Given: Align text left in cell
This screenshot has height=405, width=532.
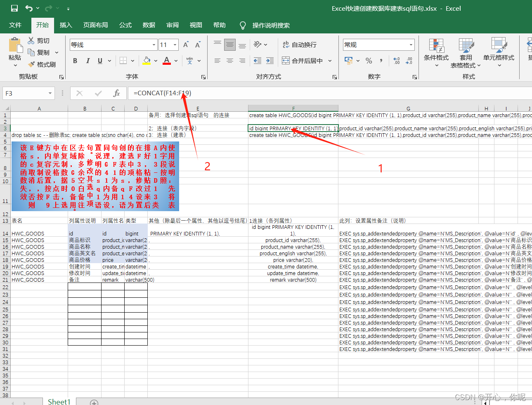Looking at the screenshot, I should click(218, 61).
